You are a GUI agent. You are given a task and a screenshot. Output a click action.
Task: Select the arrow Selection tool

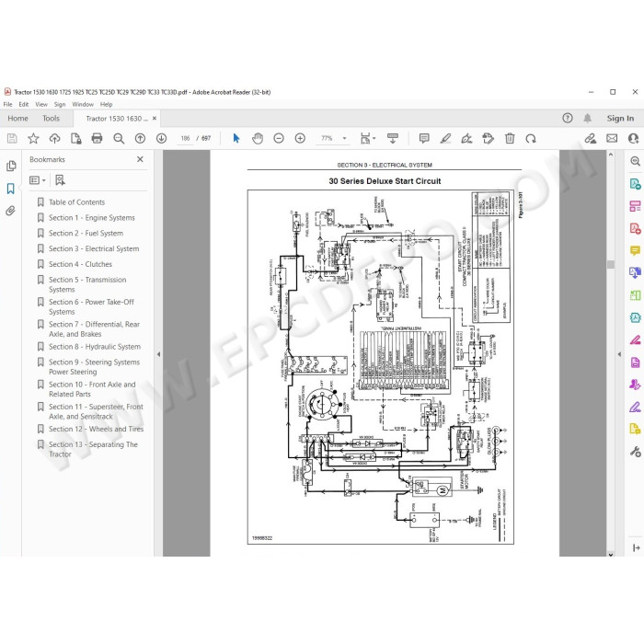pos(236,138)
